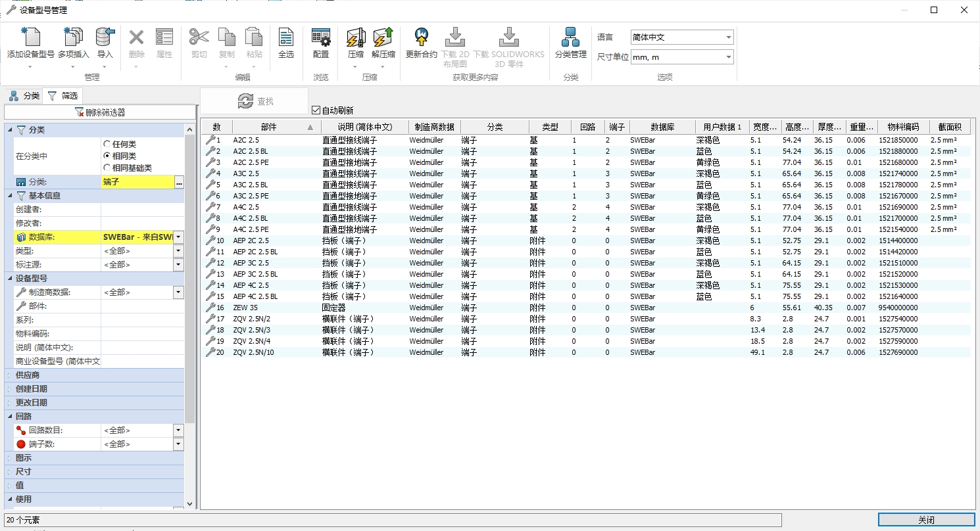
Task: Click the 压缩 archive icon
Action: point(355,38)
